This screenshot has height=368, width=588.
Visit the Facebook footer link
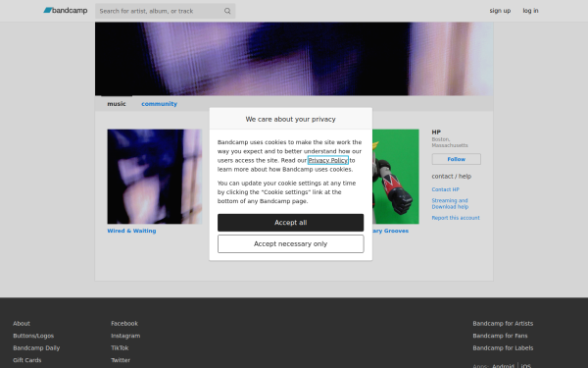tap(124, 323)
